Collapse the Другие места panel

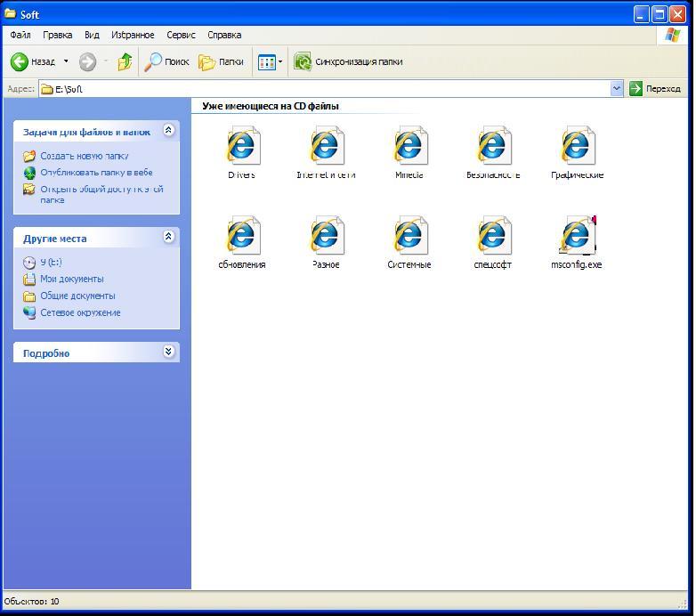[169, 237]
